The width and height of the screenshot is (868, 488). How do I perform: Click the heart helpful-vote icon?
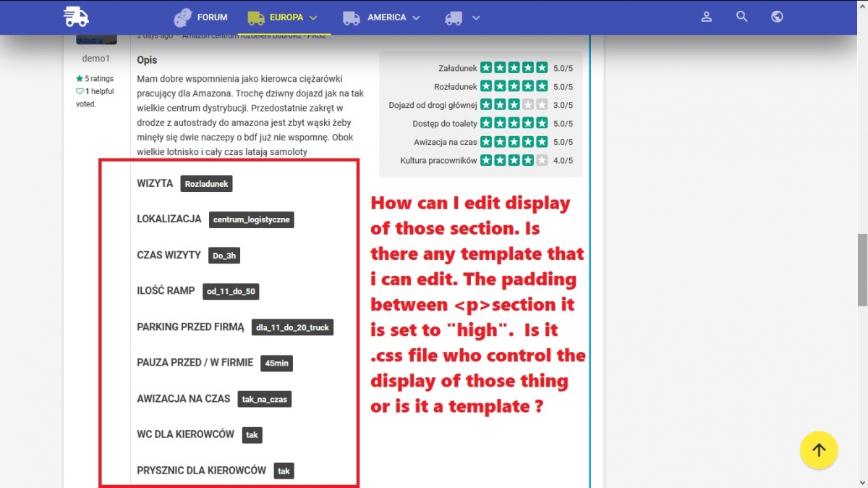click(80, 92)
